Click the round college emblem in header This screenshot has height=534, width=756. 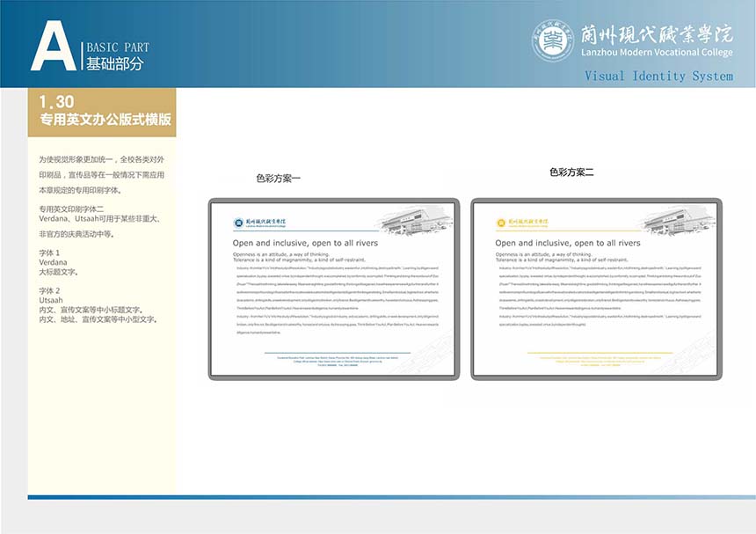(x=553, y=40)
